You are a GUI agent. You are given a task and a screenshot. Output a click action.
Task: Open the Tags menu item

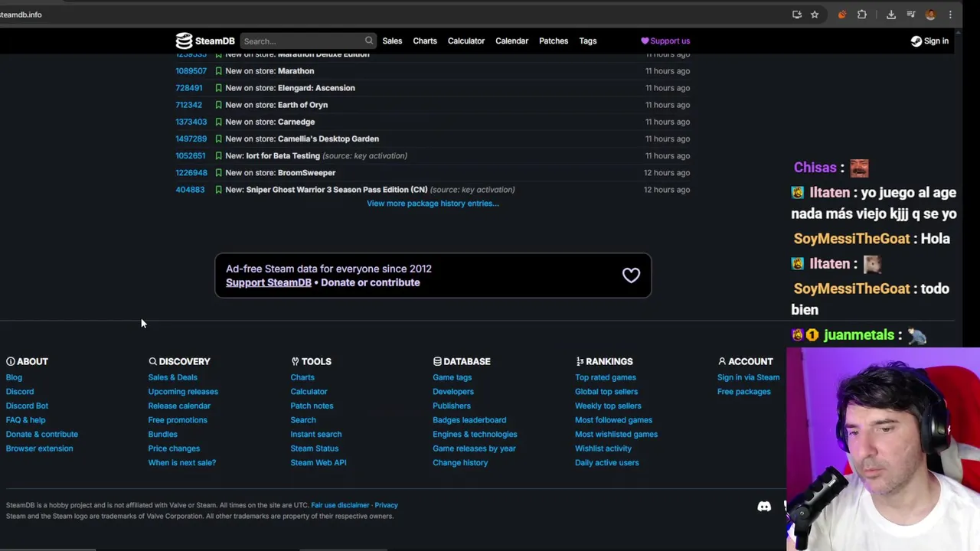click(x=588, y=41)
